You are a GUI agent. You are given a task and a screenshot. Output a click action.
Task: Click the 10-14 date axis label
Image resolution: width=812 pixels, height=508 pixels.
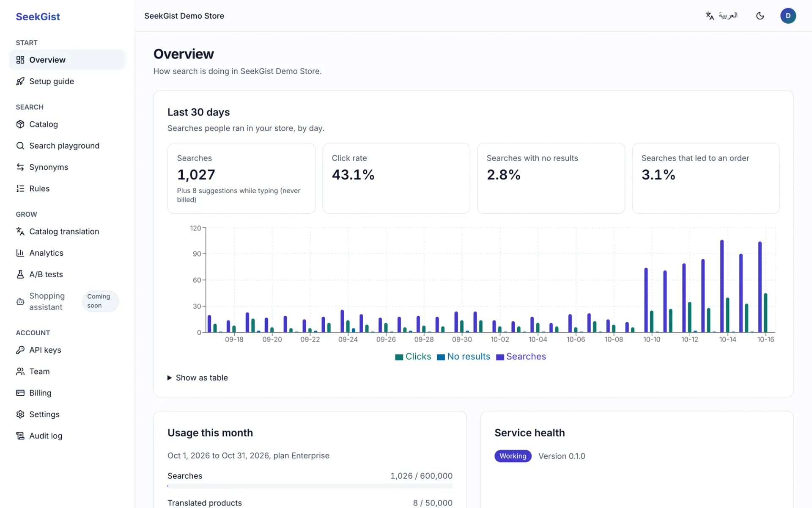727,340
